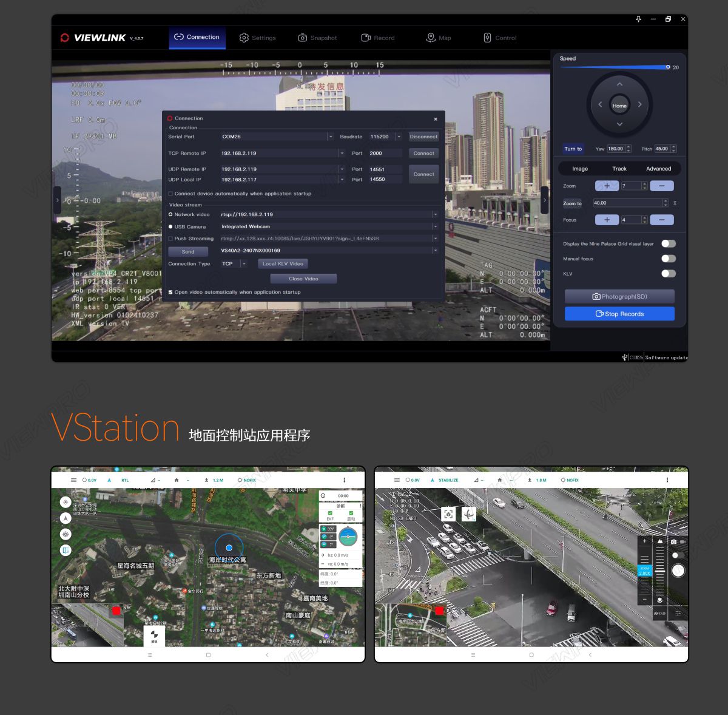This screenshot has width=728, height=715.
Task: Open the Serial Port COM26 dropdown
Action: (330, 137)
